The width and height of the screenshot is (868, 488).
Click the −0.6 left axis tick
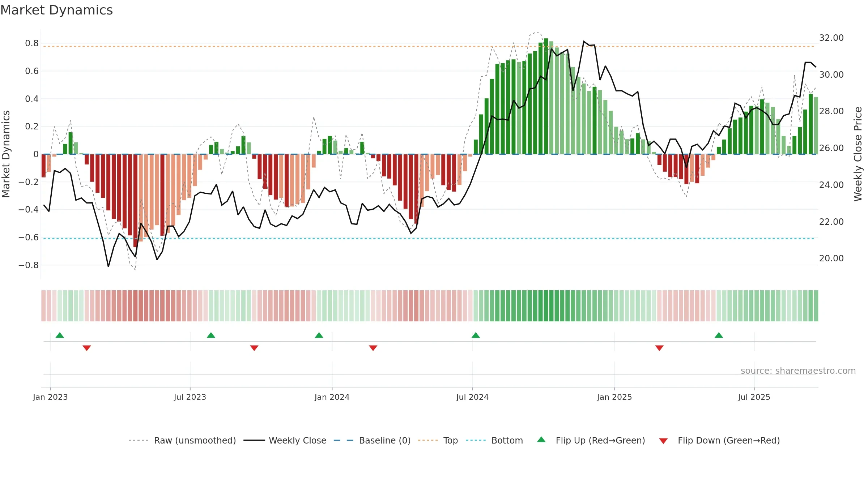(x=29, y=237)
